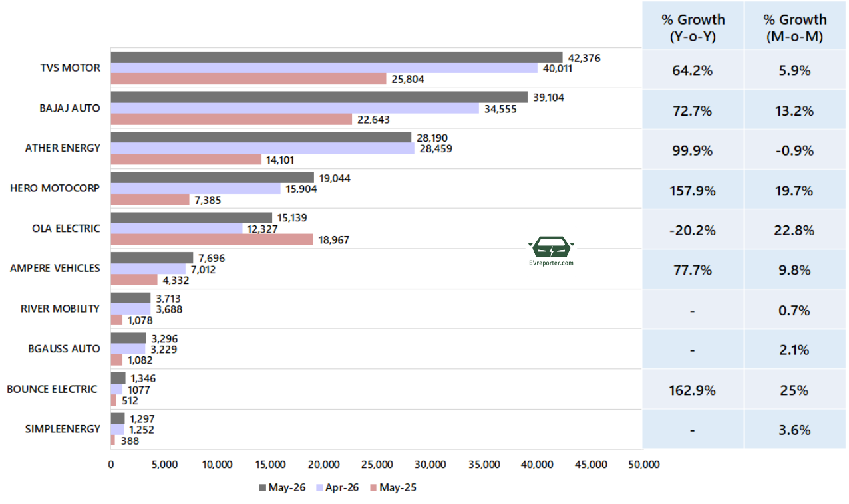The width and height of the screenshot is (849, 504).
Task: Click the TVS Motor Apr-26 bar labeled 40,011
Action: 324,68
